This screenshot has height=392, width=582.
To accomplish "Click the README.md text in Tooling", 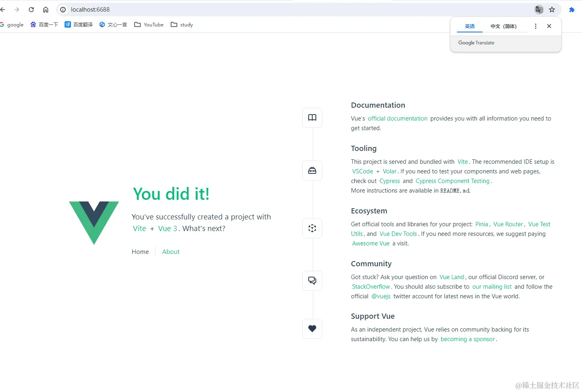I will pyautogui.click(x=455, y=191).
